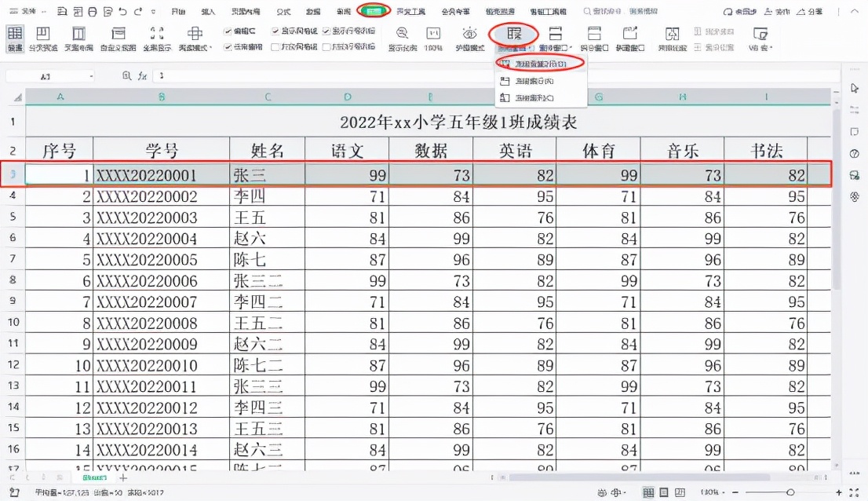This screenshot has width=868, height=501.
Task: Click the Print icon in quick access toolbar
Action: click(93, 11)
